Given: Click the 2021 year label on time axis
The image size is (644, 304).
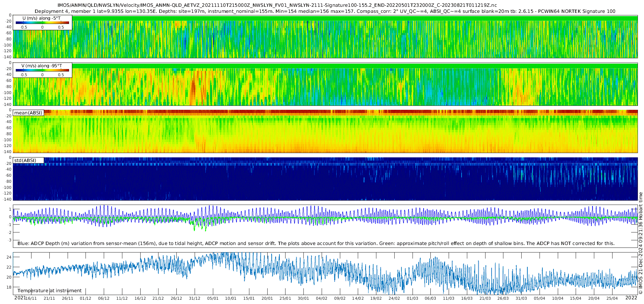Looking at the screenshot, I should (x=20, y=298).
